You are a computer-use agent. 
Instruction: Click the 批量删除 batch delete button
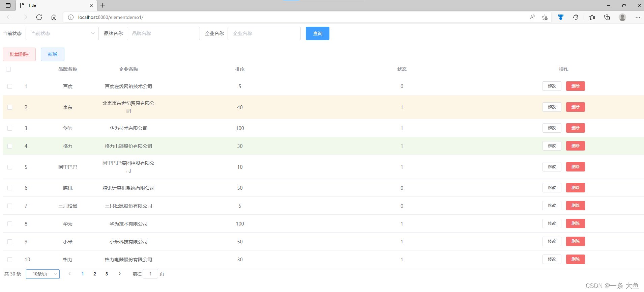click(19, 54)
